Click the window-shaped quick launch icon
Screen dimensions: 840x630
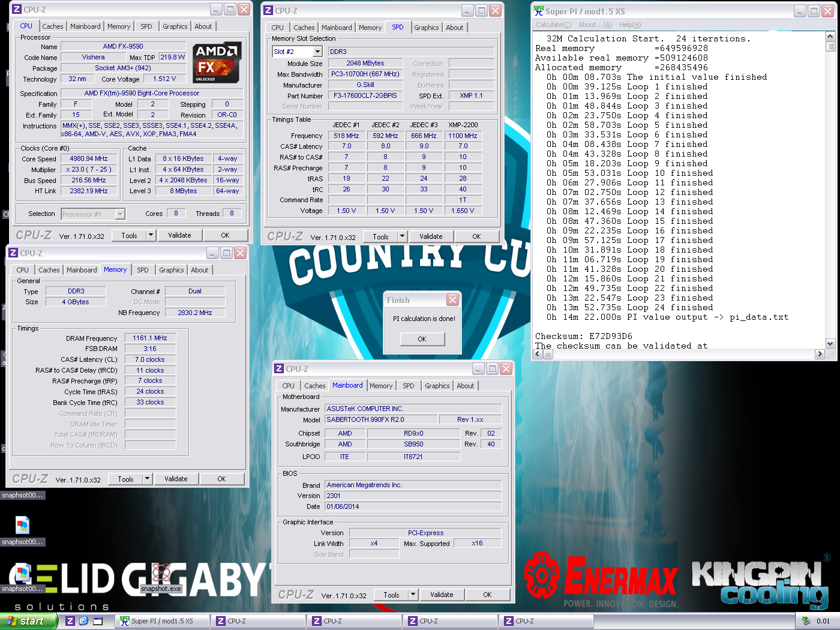tap(98, 621)
